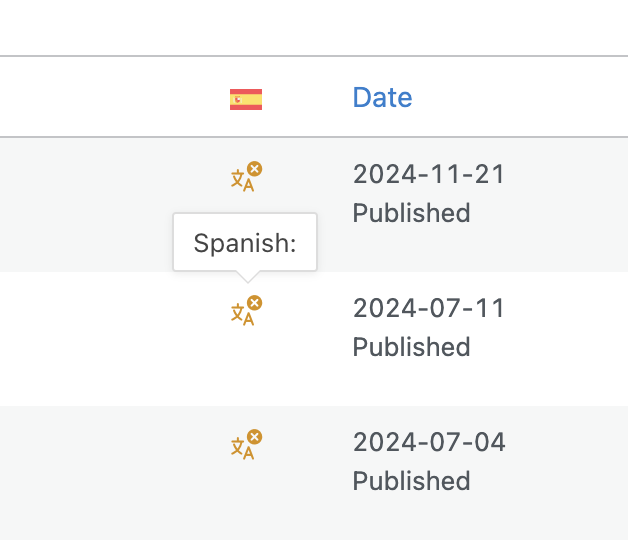Click the Spanish flag column header
This screenshot has height=560, width=628.
click(246, 99)
